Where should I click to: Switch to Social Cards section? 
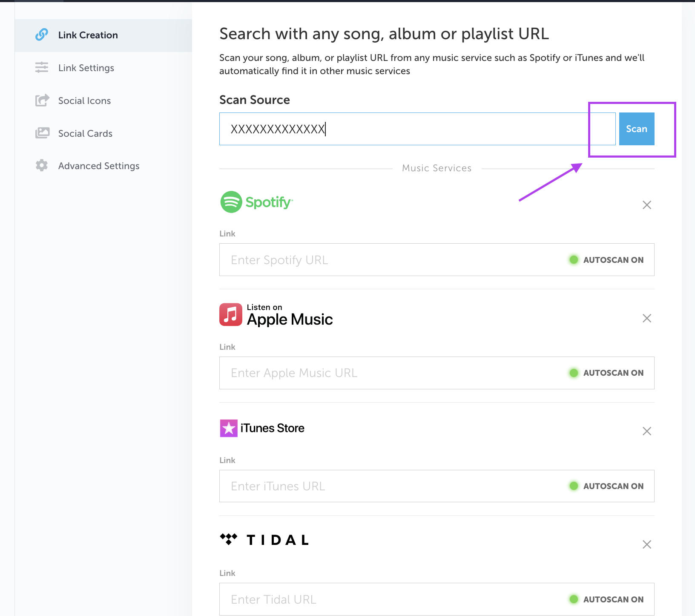pos(103,133)
